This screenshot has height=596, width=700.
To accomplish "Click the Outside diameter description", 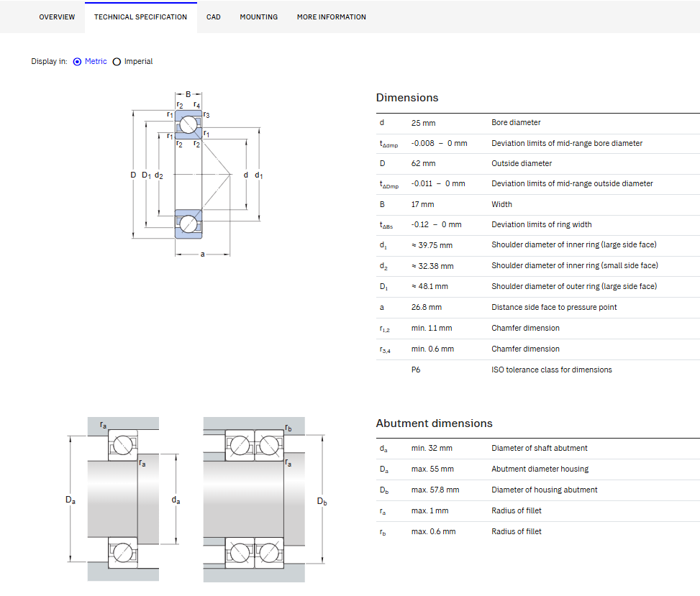I will 522,164.
